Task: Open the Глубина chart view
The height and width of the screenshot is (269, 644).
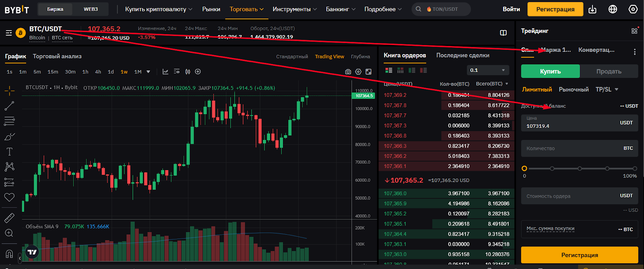Action: (x=360, y=57)
